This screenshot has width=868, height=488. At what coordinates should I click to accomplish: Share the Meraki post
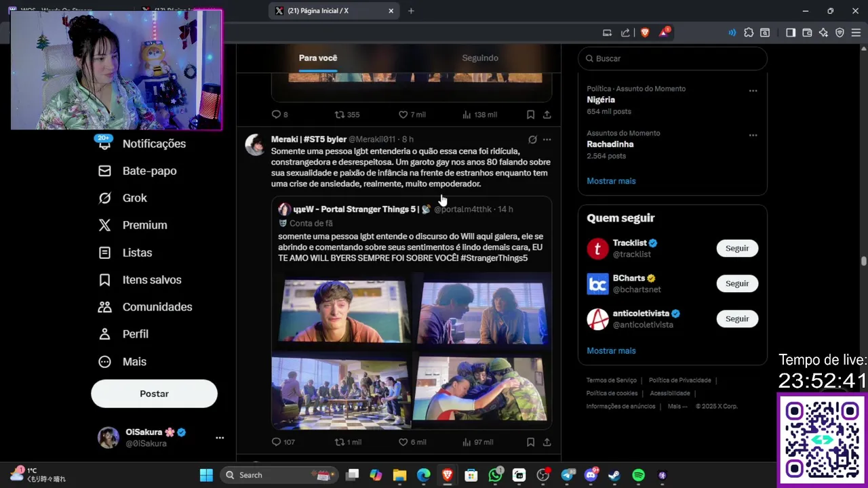pos(547,442)
